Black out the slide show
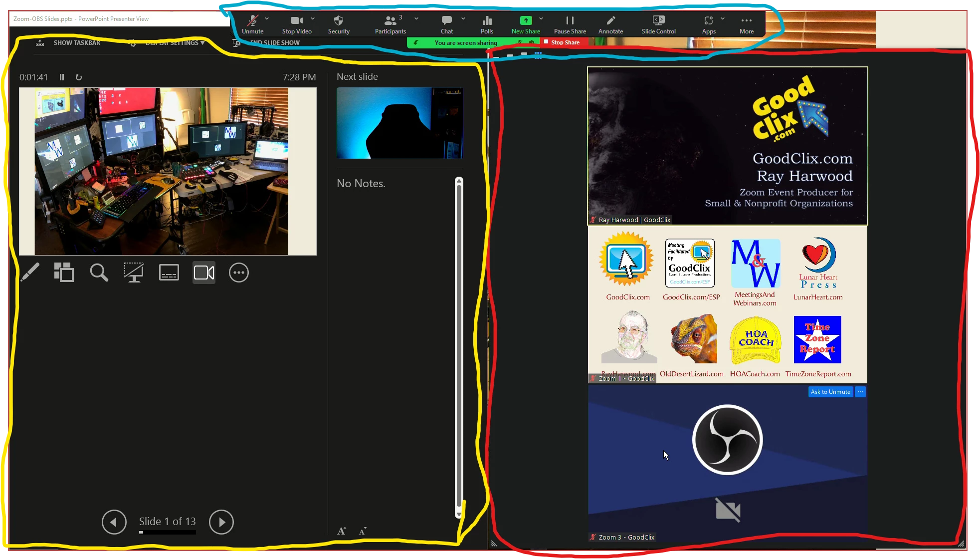This screenshot has height=559, width=980. (x=134, y=273)
